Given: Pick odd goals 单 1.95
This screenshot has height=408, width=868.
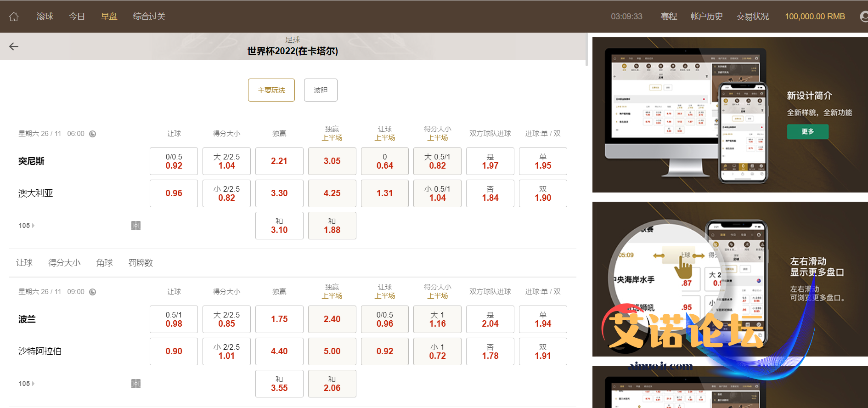Looking at the screenshot, I should tap(543, 161).
